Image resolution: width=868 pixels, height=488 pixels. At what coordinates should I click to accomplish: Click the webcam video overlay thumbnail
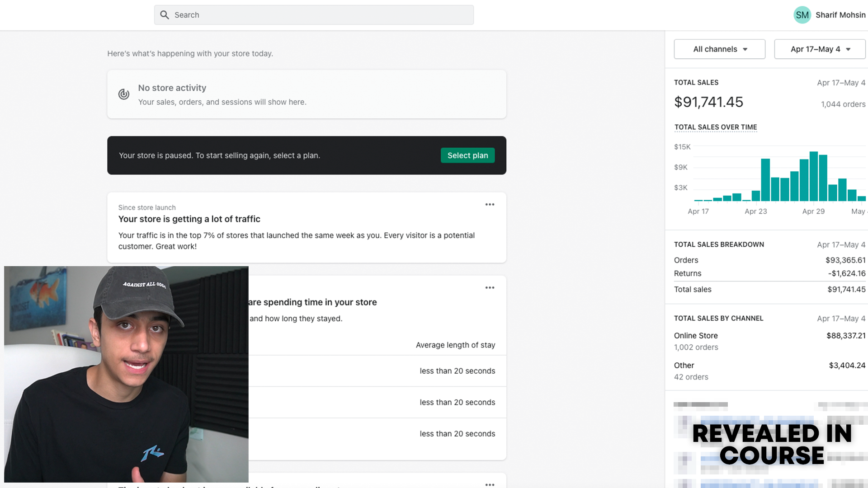pyautogui.click(x=126, y=374)
